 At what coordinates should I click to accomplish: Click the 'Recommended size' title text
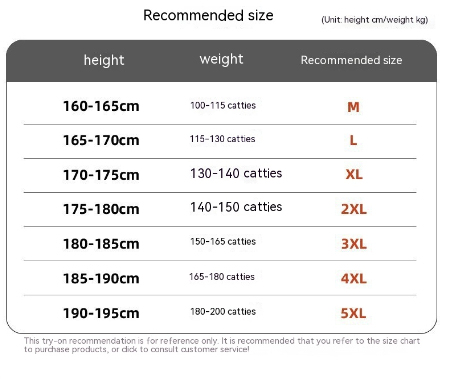point(208,15)
